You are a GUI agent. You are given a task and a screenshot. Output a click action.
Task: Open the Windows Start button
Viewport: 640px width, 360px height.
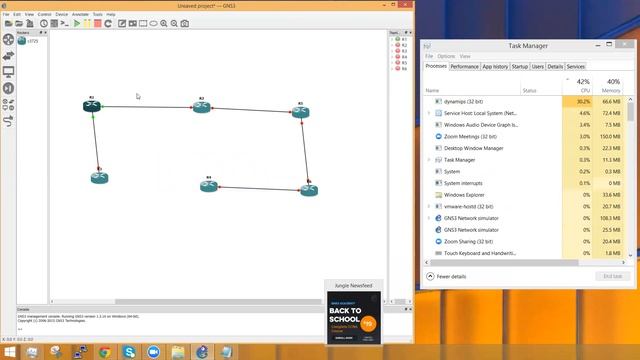point(9,352)
